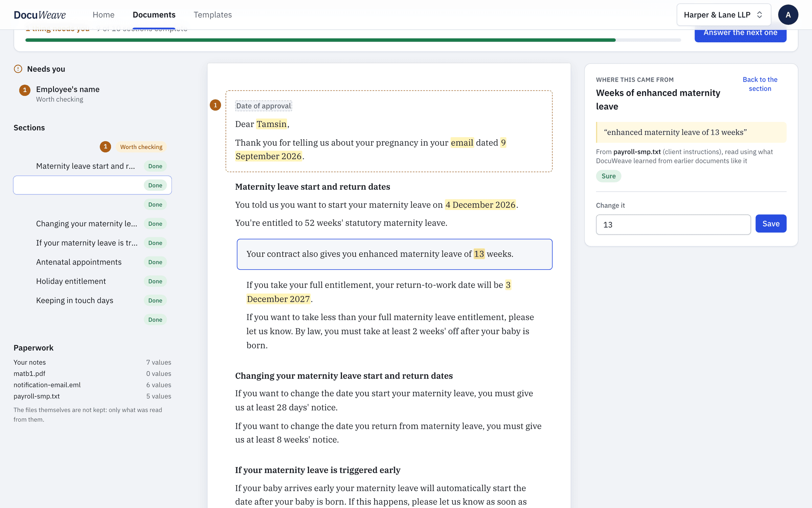Follow Back to the section link
This screenshot has height=508, width=812.
pyautogui.click(x=760, y=84)
